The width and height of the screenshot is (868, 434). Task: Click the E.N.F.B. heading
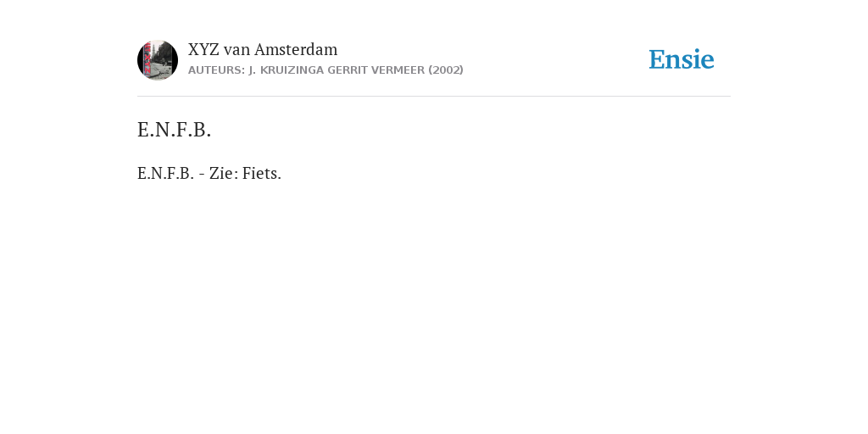[175, 130]
